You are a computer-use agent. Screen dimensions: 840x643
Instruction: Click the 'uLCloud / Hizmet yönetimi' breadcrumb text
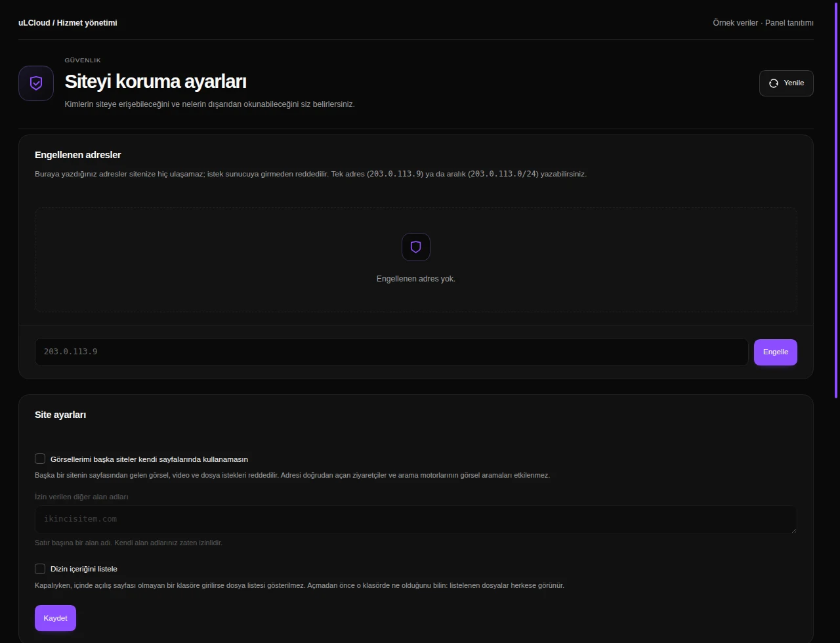[68, 23]
